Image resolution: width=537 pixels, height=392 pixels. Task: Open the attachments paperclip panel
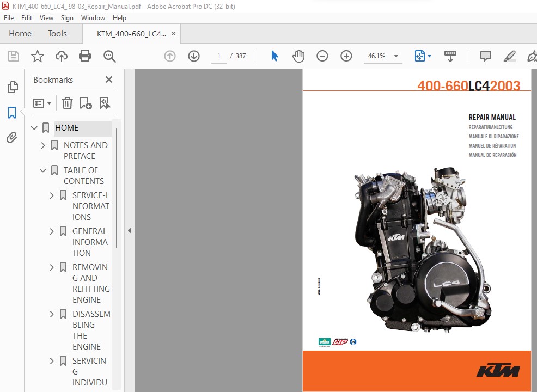tap(11, 138)
